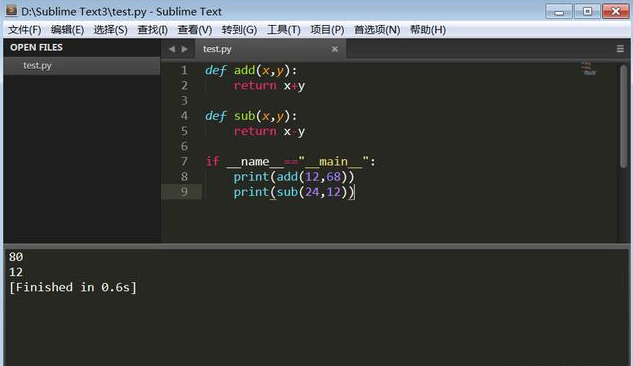Open the 查看(V) menu
The image size is (633, 366).
point(195,30)
